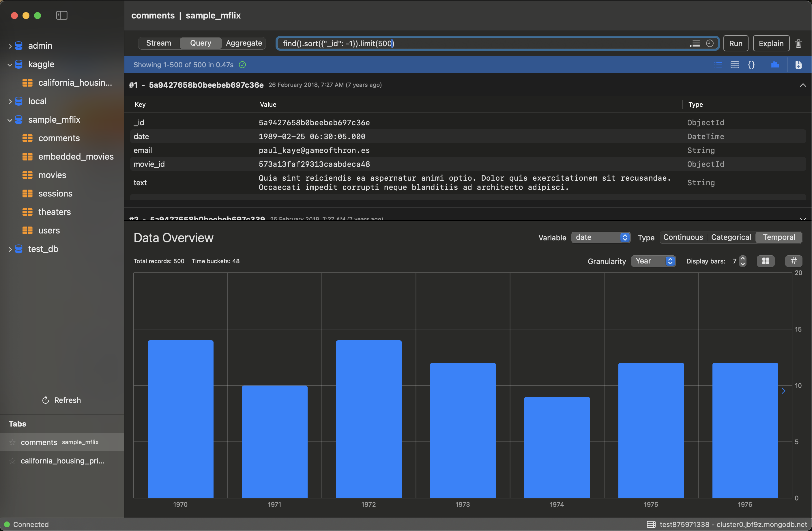Click the 1974 chart bar

[x=557, y=447]
